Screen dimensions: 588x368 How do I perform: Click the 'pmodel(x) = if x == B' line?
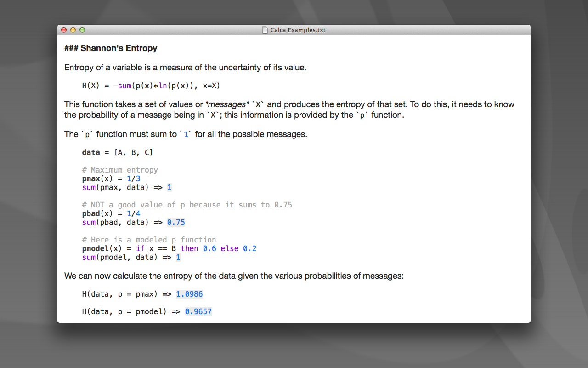[x=169, y=248]
